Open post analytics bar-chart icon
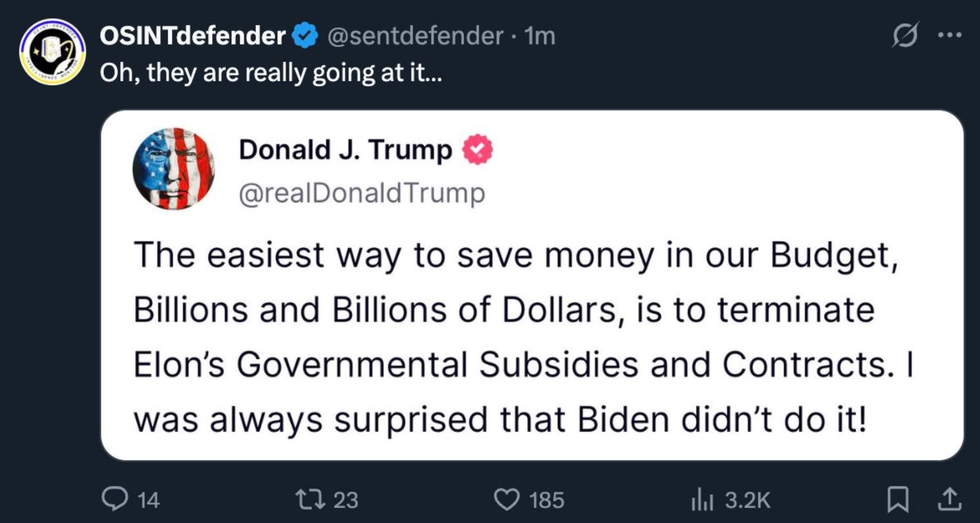The height and width of the screenshot is (523, 980). click(x=702, y=500)
